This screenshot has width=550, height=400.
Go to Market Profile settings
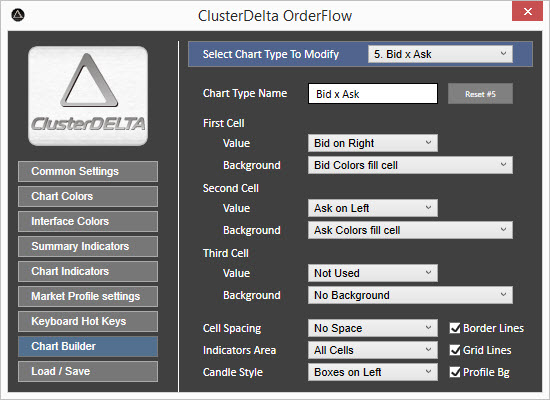tap(88, 296)
